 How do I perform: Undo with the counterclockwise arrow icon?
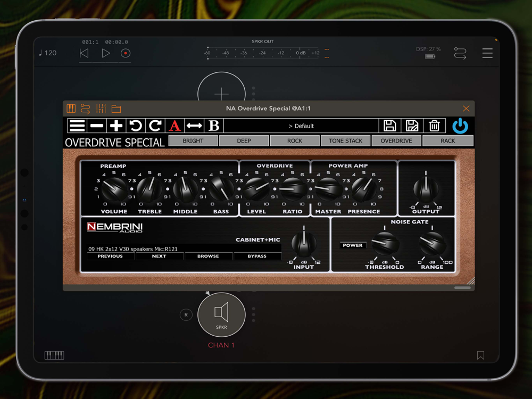[136, 126]
